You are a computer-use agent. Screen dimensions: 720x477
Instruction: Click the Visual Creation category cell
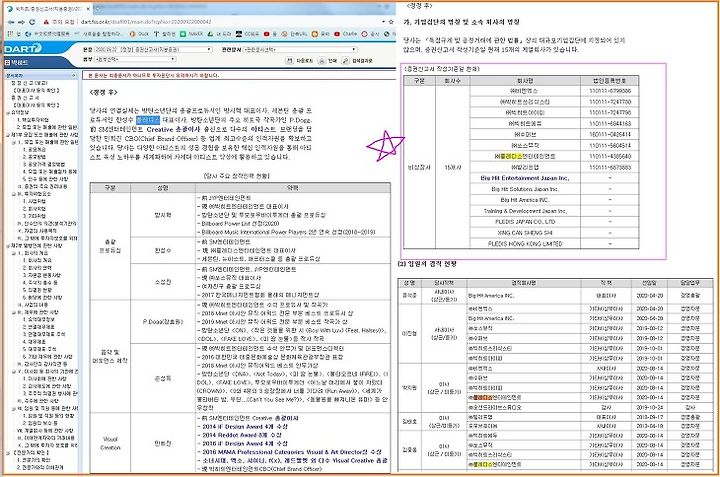pyautogui.click(x=110, y=443)
